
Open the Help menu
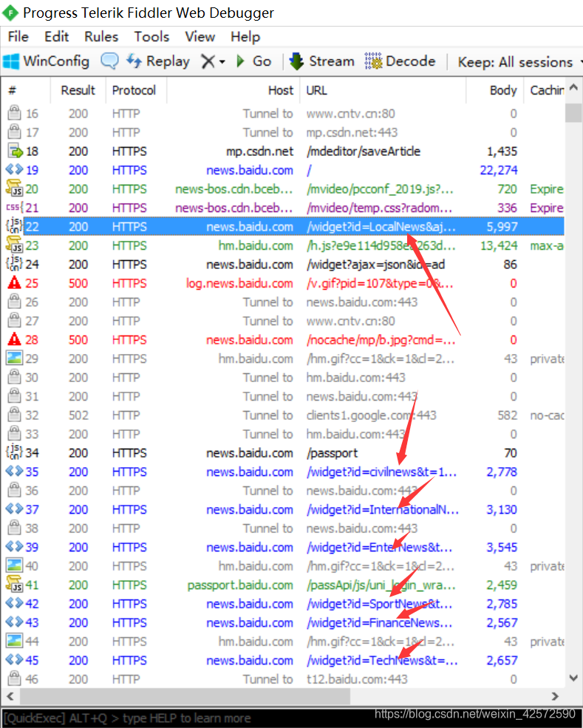[x=245, y=37]
